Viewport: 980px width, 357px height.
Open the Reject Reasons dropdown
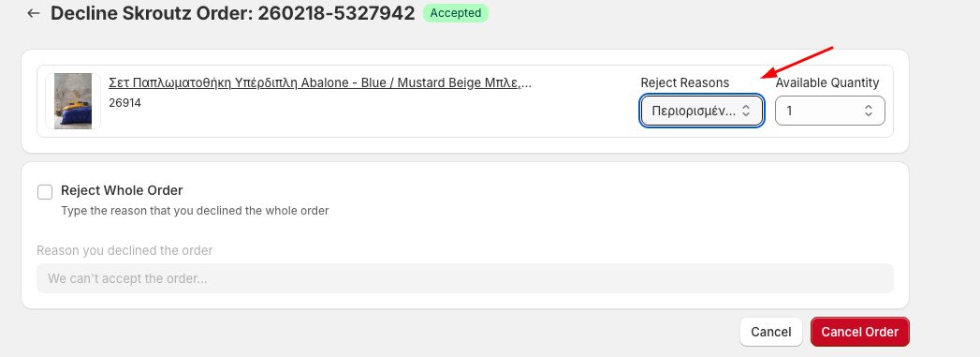pyautogui.click(x=701, y=111)
